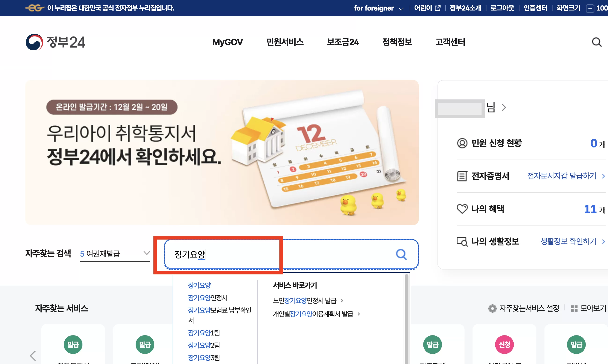Click arrow beside 노인장기요양인정서 발급

[x=342, y=300]
